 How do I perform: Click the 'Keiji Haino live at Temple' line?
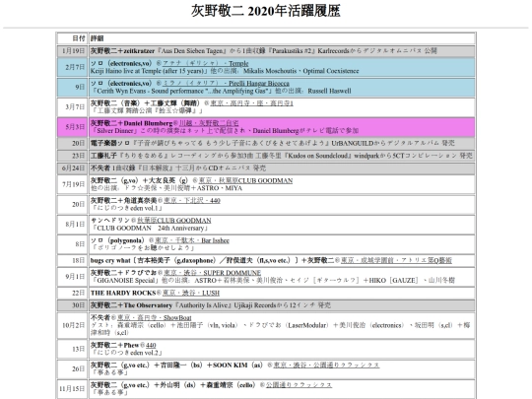225,71
